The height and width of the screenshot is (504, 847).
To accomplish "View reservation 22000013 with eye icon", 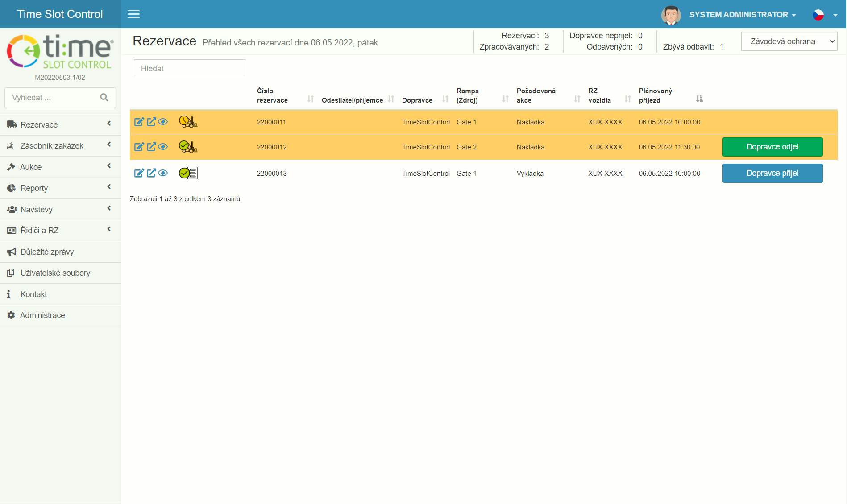I will click(x=163, y=173).
